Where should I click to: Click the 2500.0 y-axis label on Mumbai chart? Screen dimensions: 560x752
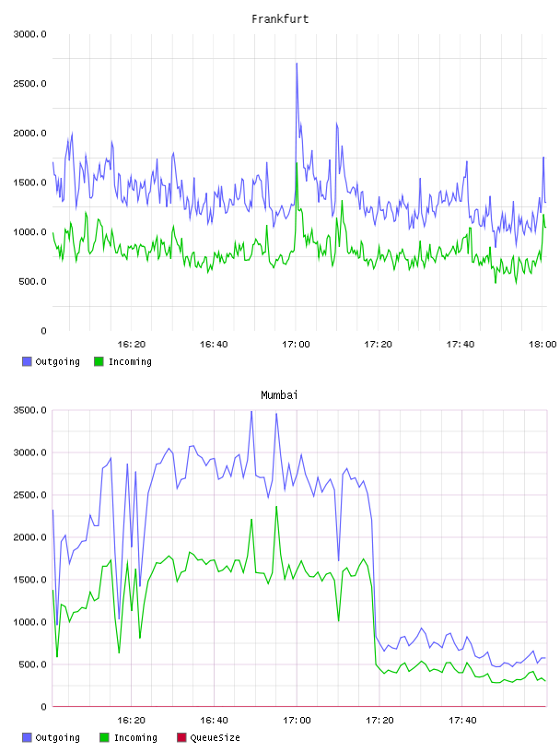[30, 495]
